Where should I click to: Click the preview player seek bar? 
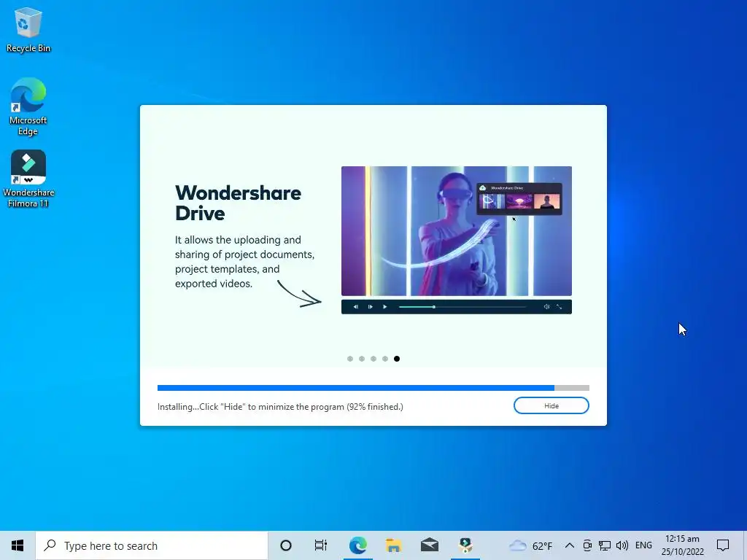pyautogui.click(x=462, y=307)
